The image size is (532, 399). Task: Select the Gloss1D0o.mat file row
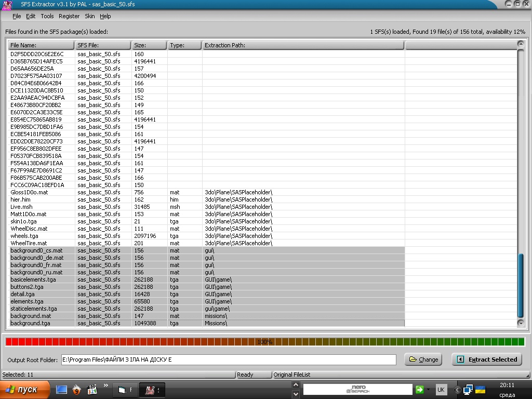click(206, 192)
